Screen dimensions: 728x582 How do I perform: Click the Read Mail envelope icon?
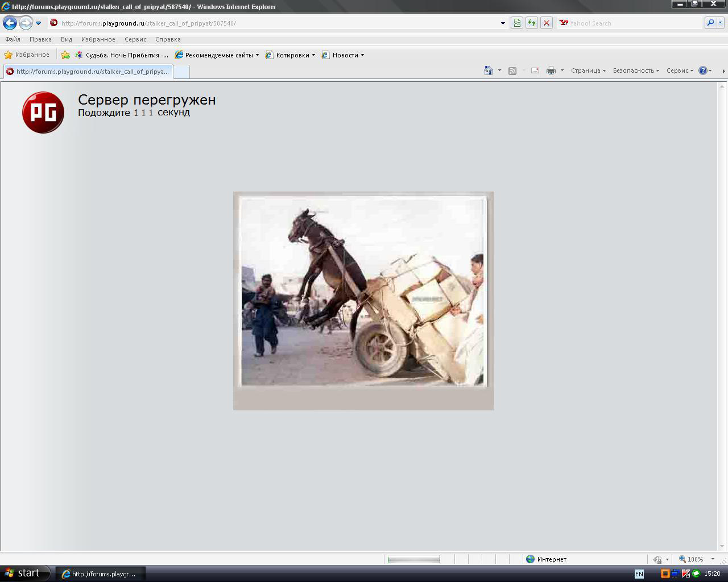coord(535,70)
